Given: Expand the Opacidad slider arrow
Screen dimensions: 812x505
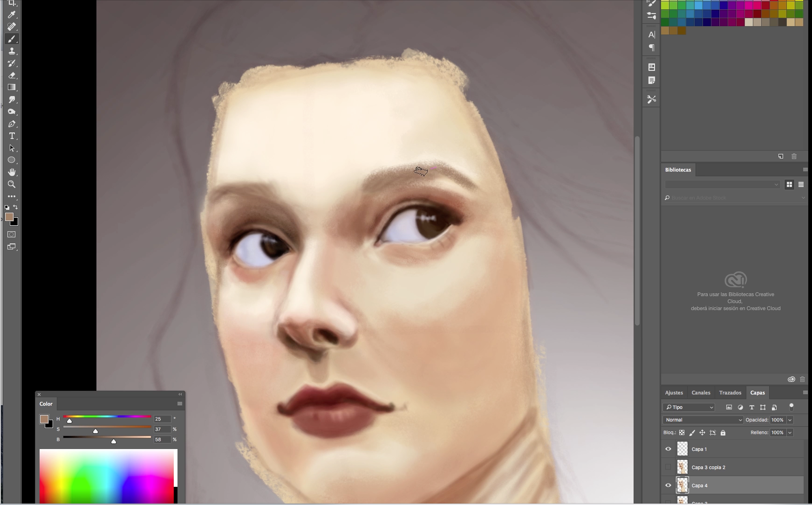Looking at the screenshot, I should click(790, 420).
